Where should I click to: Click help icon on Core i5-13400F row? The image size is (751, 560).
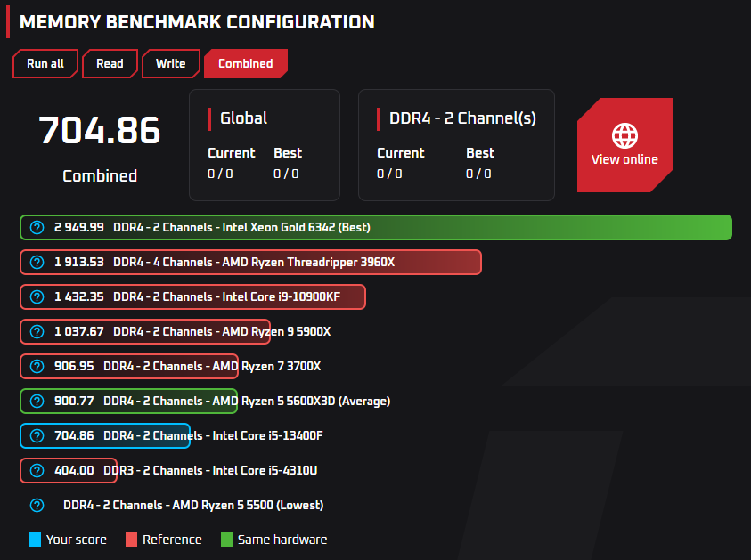(37, 435)
